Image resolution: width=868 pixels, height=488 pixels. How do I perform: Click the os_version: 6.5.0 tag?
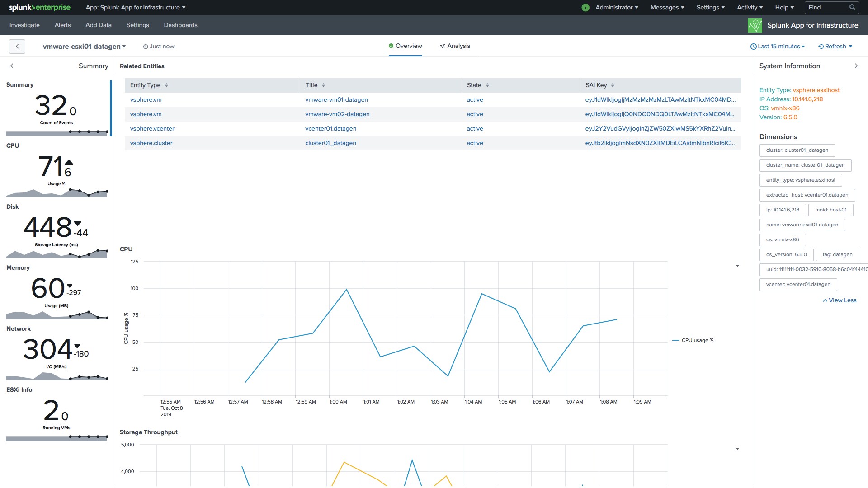[x=786, y=254]
